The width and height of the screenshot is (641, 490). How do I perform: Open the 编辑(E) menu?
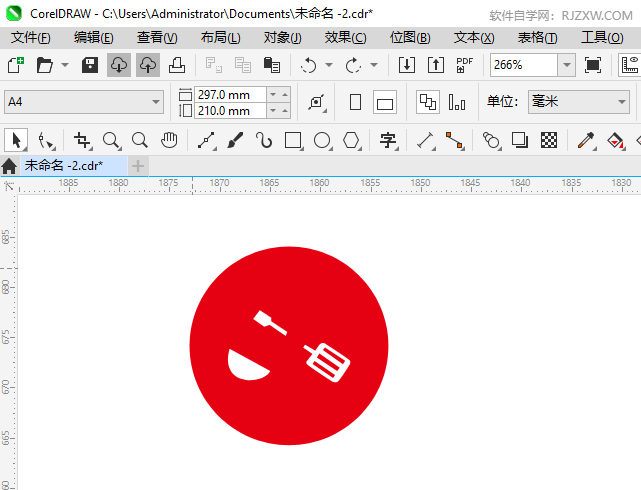click(x=94, y=38)
